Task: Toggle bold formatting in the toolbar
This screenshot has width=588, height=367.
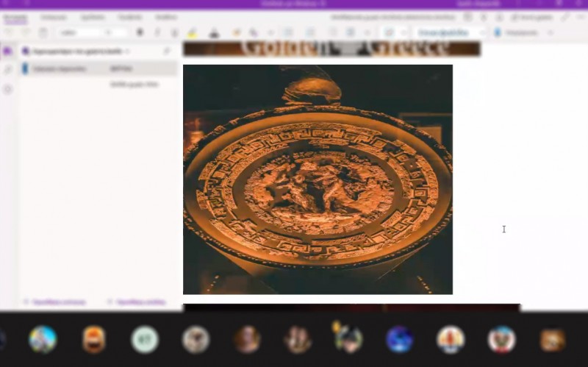Action: [x=140, y=32]
